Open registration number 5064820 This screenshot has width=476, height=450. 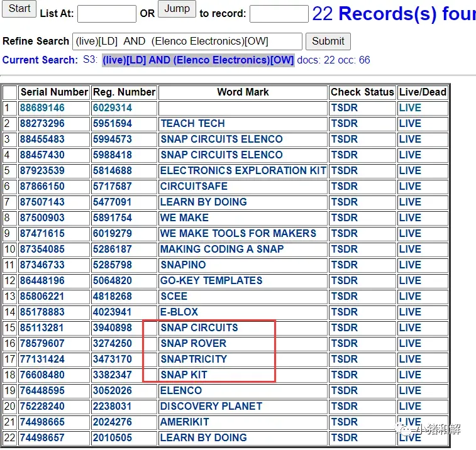[113, 281]
